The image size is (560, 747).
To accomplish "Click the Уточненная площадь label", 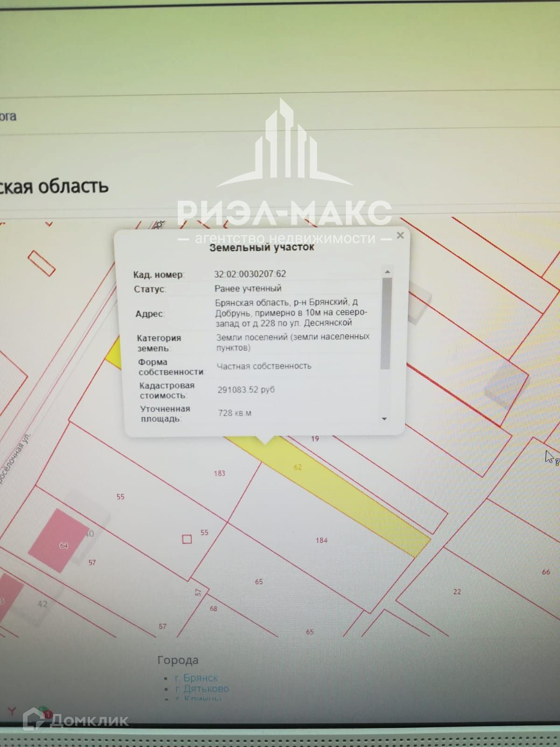I will [165, 414].
